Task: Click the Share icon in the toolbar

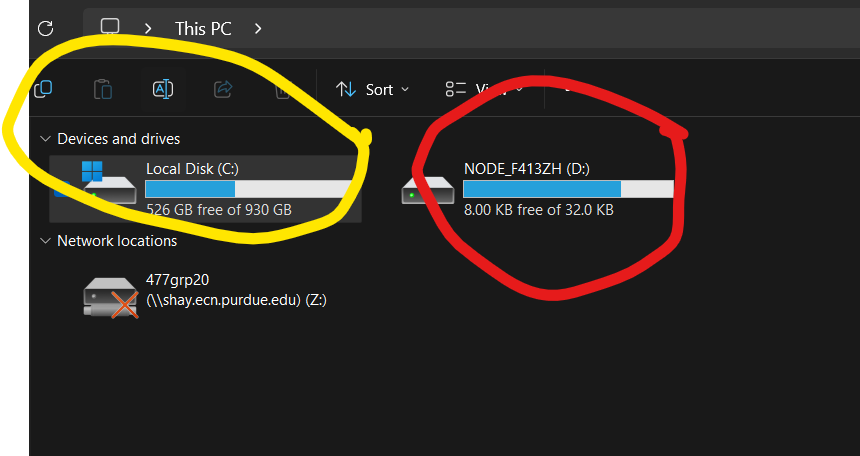Action: click(x=222, y=89)
